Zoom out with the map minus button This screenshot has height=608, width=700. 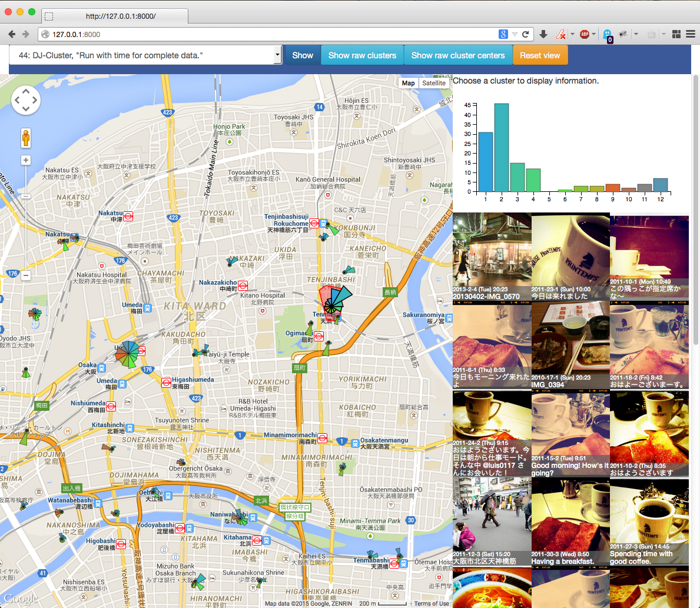pos(26,275)
